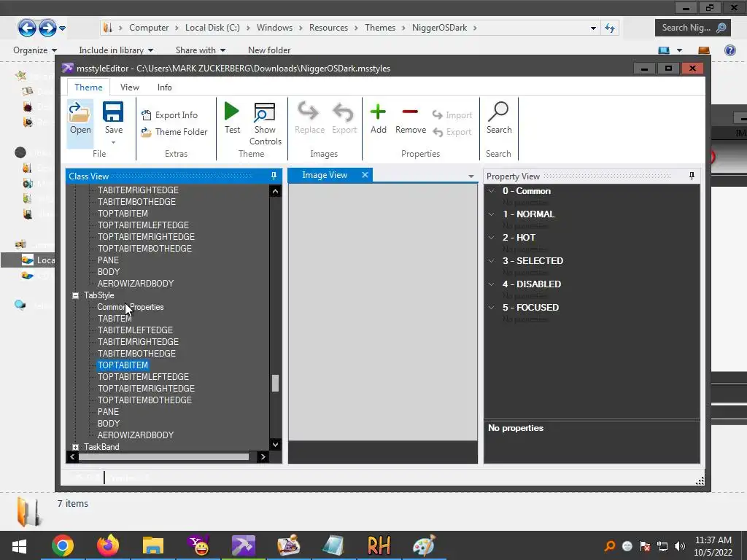Open the address bar history dropdown

tap(593, 28)
